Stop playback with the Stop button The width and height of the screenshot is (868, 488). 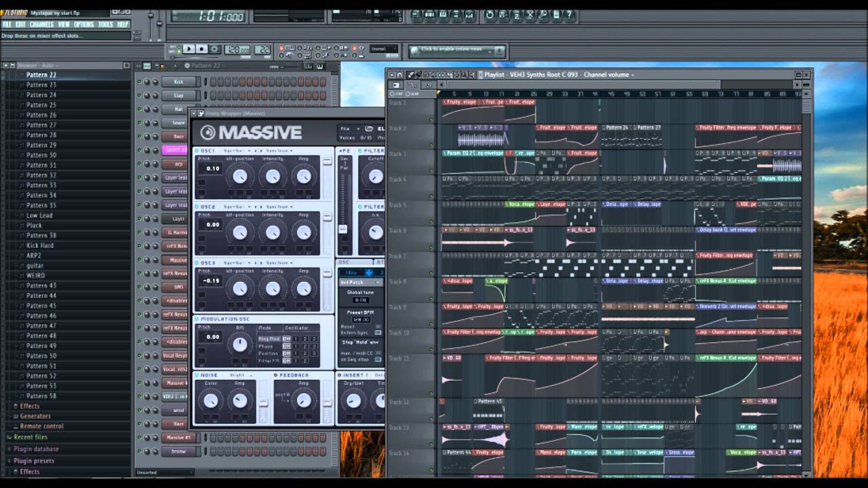[201, 49]
